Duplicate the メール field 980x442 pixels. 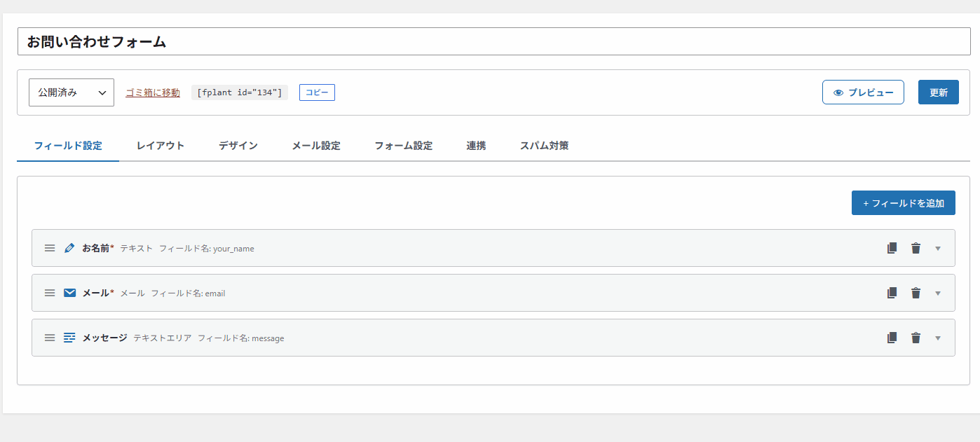[892, 293]
